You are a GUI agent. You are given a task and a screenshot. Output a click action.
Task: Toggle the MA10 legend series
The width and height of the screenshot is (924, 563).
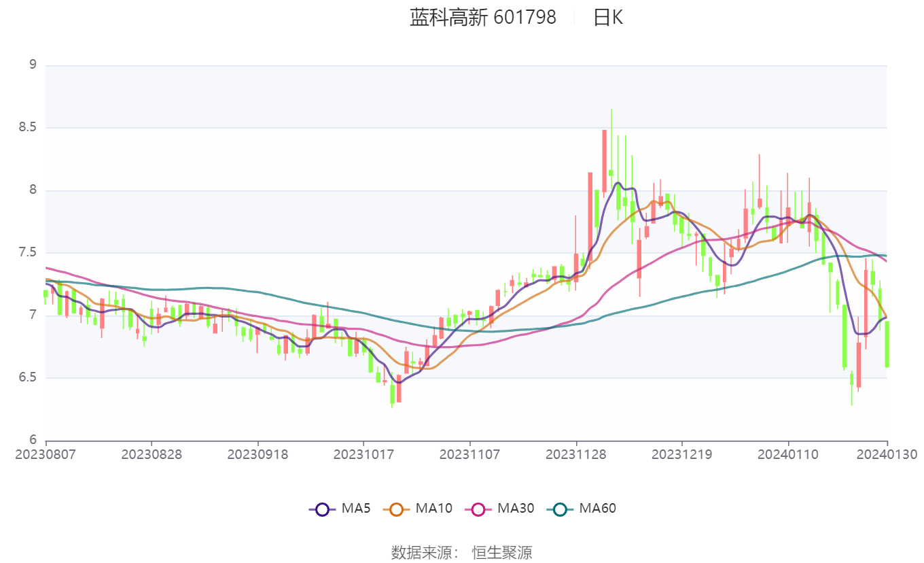pos(417,509)
